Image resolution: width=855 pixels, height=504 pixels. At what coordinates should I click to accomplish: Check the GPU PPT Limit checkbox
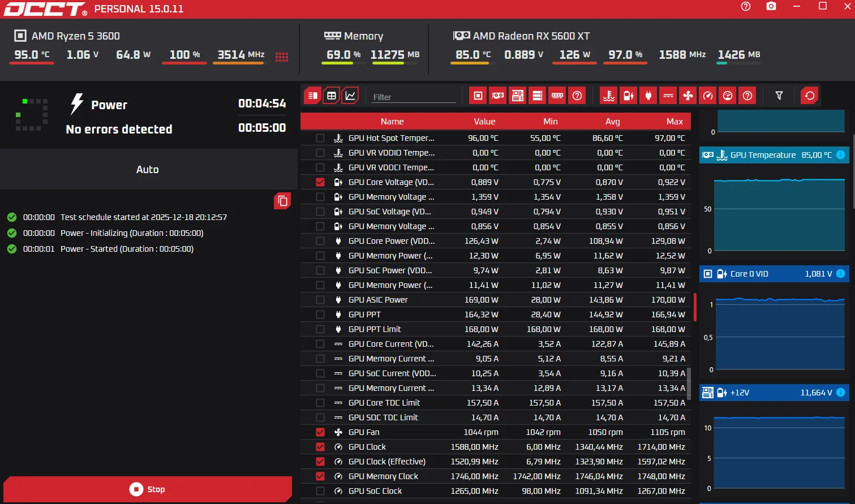pos(320,329)
